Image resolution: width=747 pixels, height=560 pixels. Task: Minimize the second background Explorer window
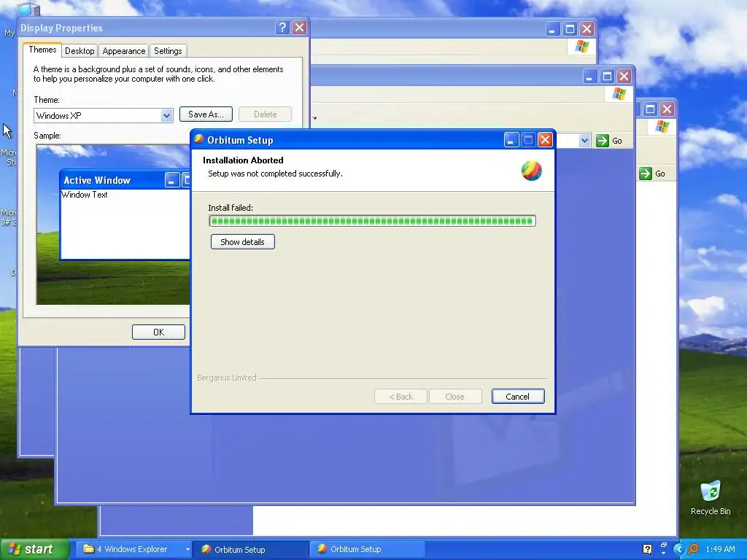[589, 76]
